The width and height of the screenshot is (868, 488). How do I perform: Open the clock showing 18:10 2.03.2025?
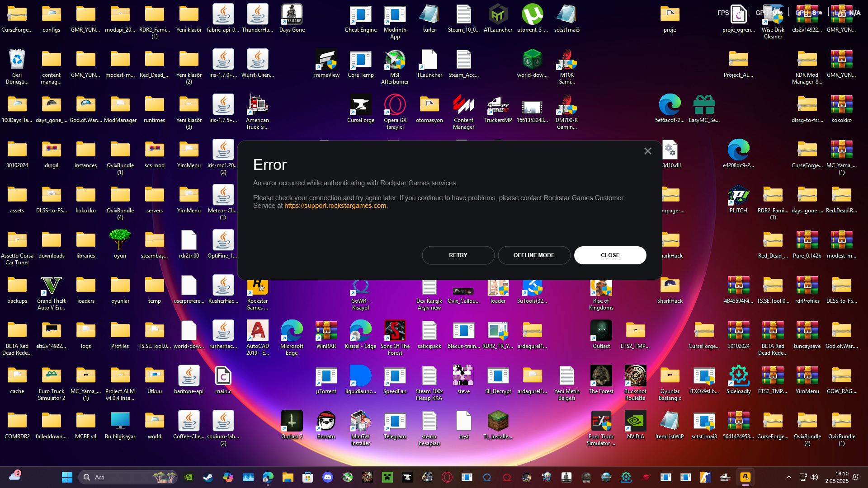[837, 477]
